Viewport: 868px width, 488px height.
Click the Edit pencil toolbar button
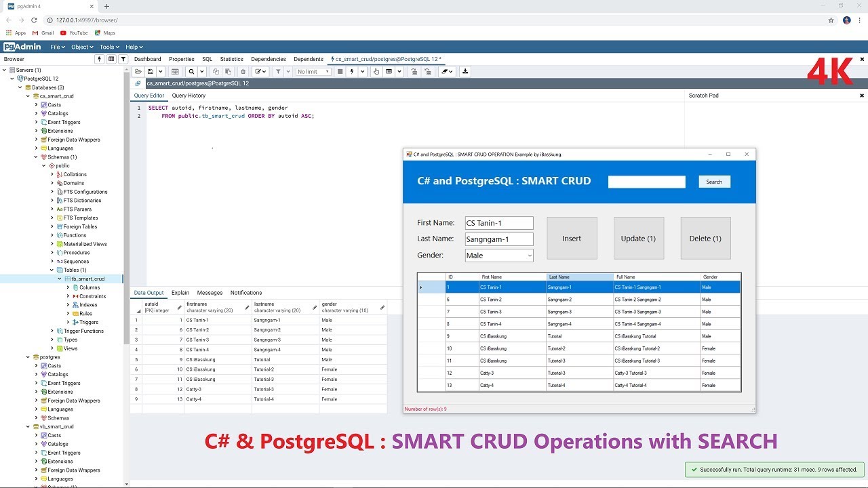tap(260, 71)
